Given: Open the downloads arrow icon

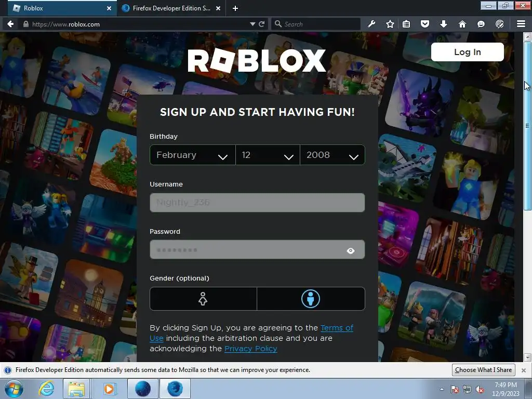Looking at the screenshot, I should pyautogui.click(x=444, y=24).
